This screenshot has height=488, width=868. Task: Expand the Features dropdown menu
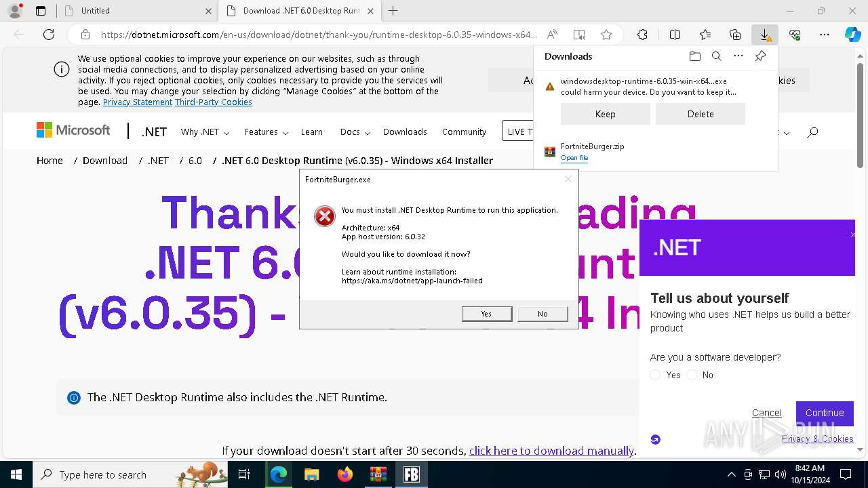[x=267, y=132]
